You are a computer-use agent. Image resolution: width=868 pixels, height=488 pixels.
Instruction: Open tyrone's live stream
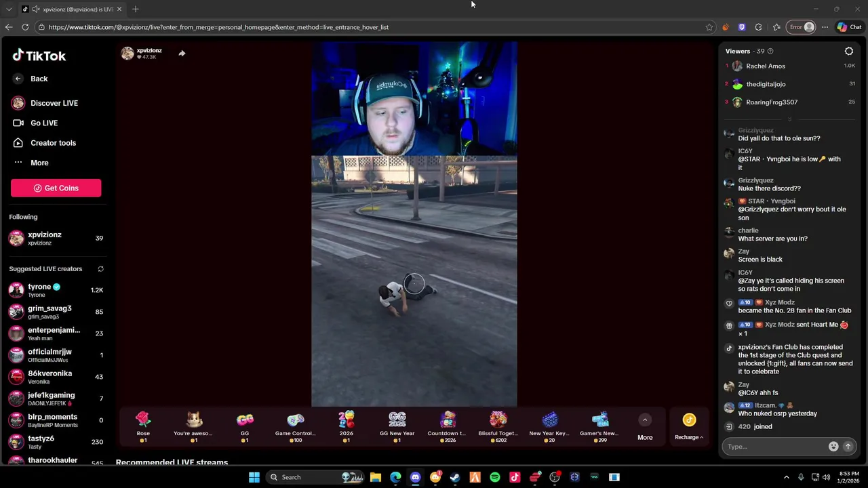(56, 290)
